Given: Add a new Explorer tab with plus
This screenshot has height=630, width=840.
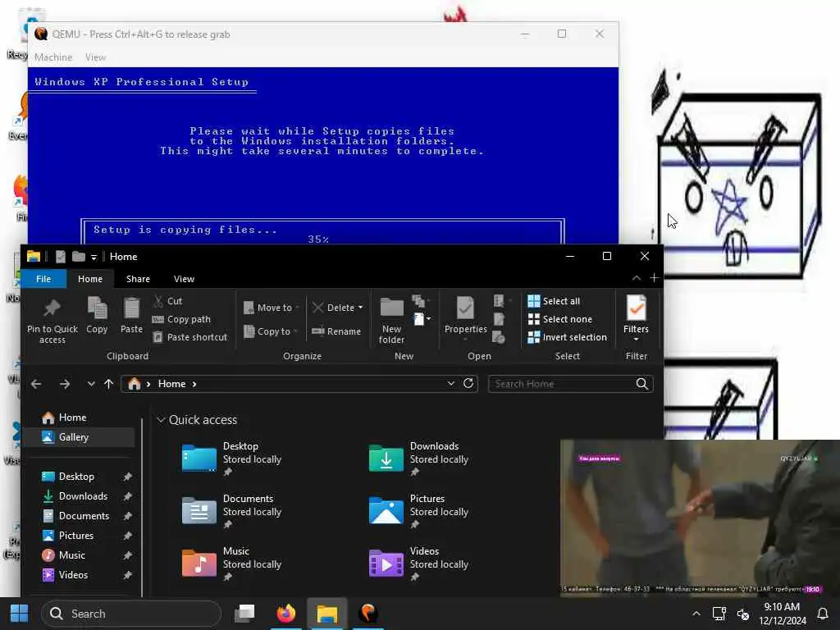Looking at the screenshot, I should click(654, 278).
